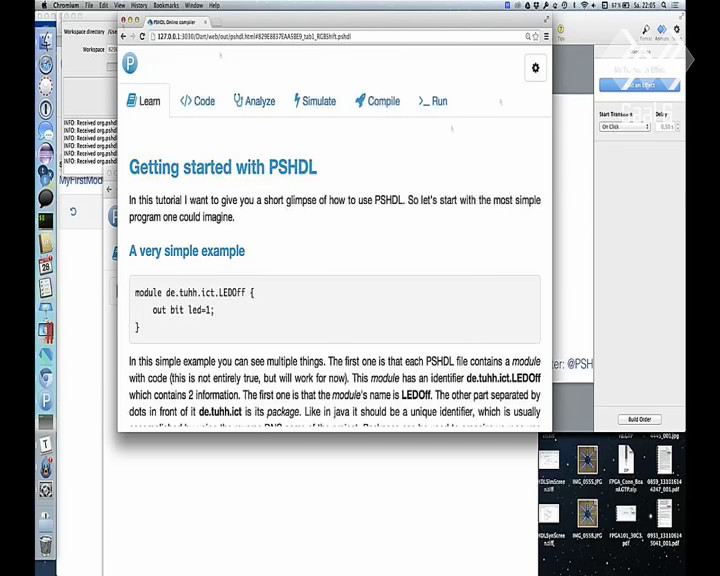Reload the PSHDL page
Viewport: 720px width, 576px height.
point(142,36)
